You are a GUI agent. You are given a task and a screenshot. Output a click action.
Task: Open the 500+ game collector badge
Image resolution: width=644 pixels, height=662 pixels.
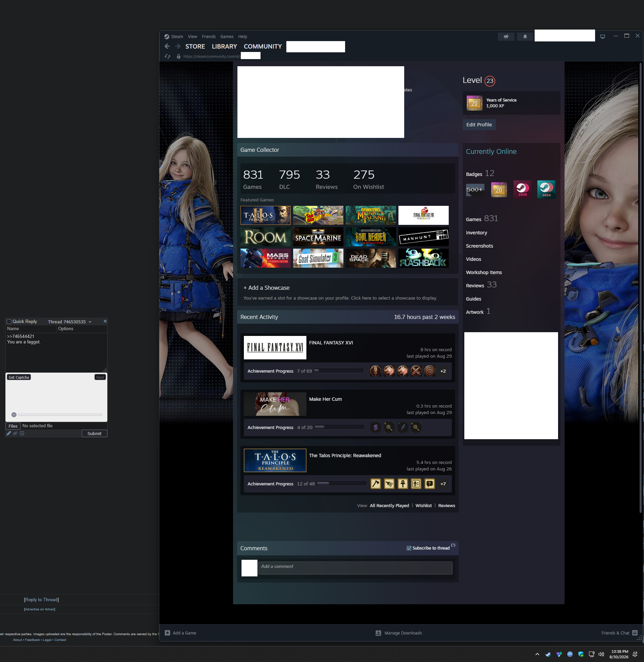475,190
